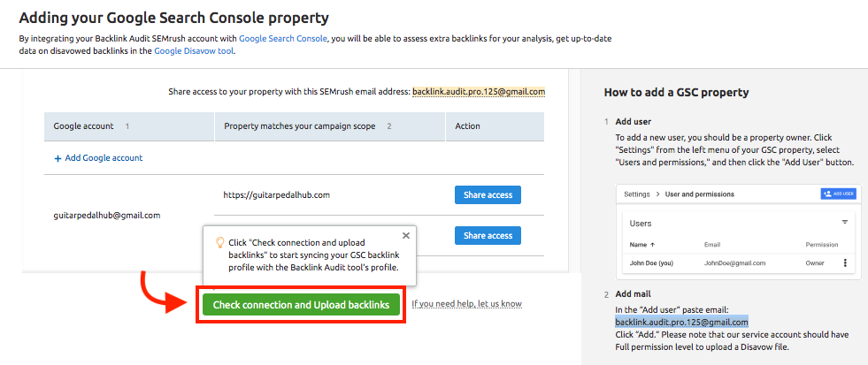
Task: Sort users by the Name column arrow
Action: pyautogui.click(x=651, y=245)
